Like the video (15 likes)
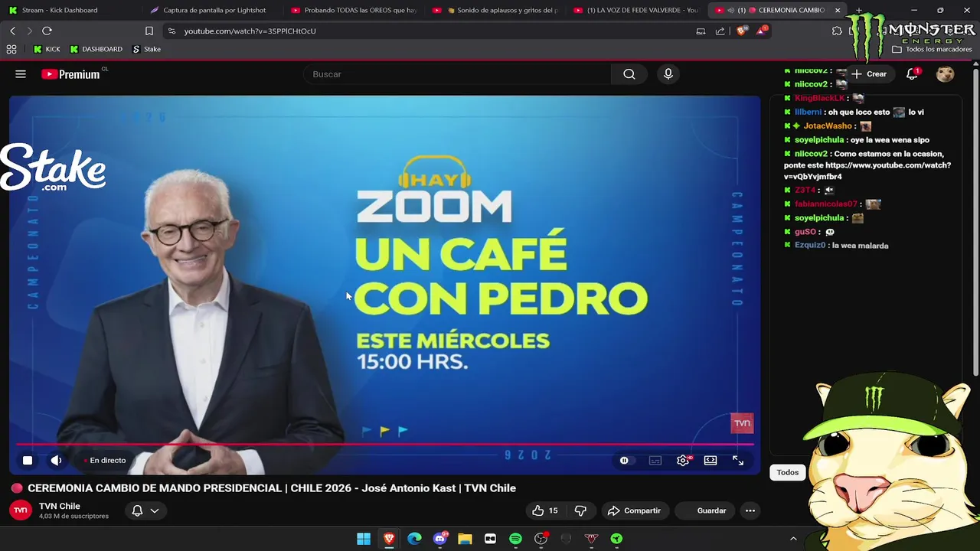This screenshot has height=551, width=980. 546,510
